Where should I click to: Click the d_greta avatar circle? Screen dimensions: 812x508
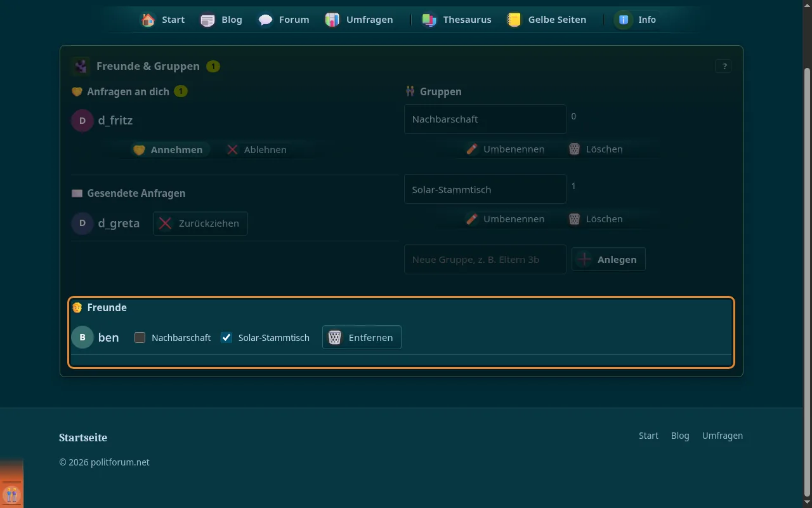tap(82, 224)
